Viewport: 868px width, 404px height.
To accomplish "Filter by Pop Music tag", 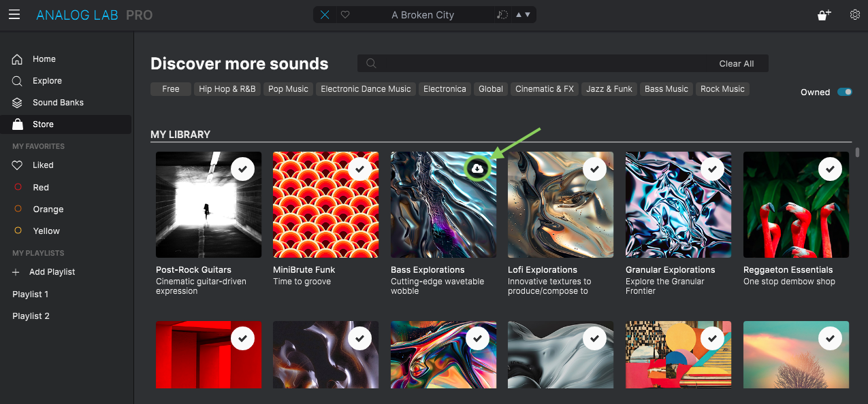I will tap(288, 89).
